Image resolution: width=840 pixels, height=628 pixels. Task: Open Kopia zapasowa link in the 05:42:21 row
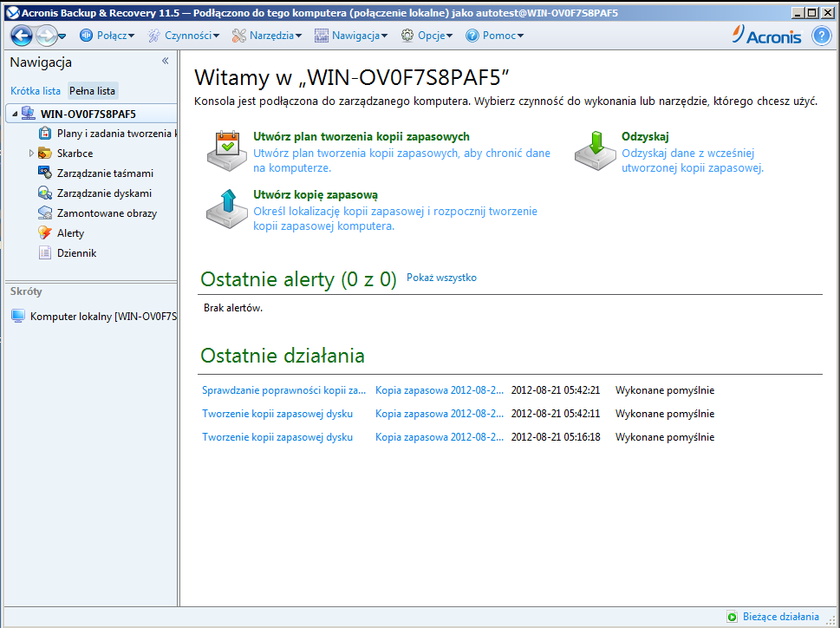(440, 390)
